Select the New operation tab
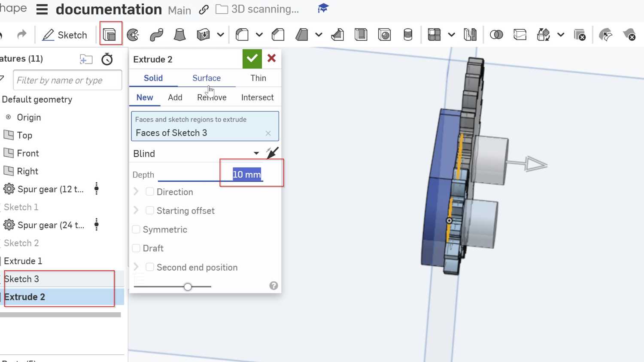644x362 pixels. (x=145, y=97)
